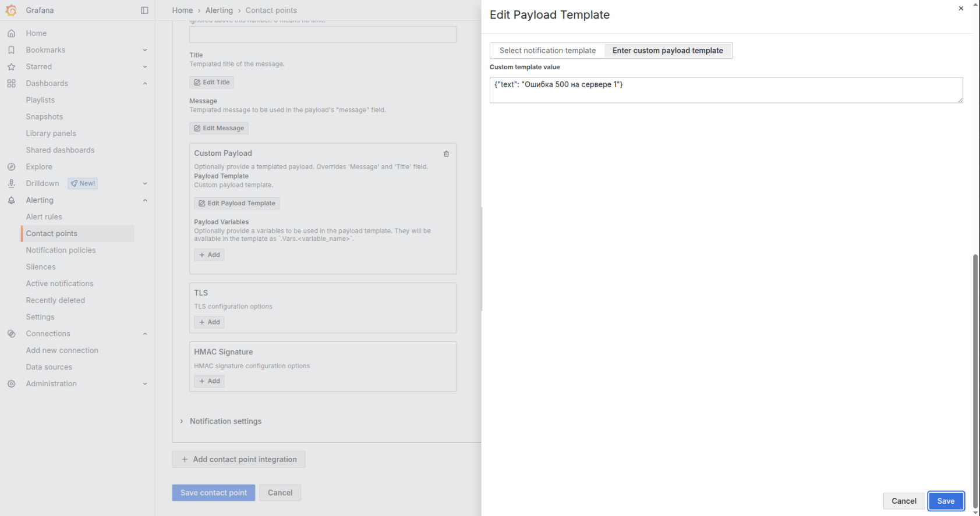Open Alerting Settings in the sidebar

40,317
